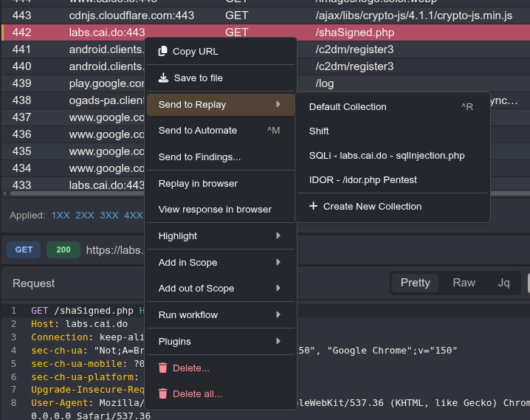Choose View response in browser
Viewport: 530px width, 420px height.
(221, 210)
